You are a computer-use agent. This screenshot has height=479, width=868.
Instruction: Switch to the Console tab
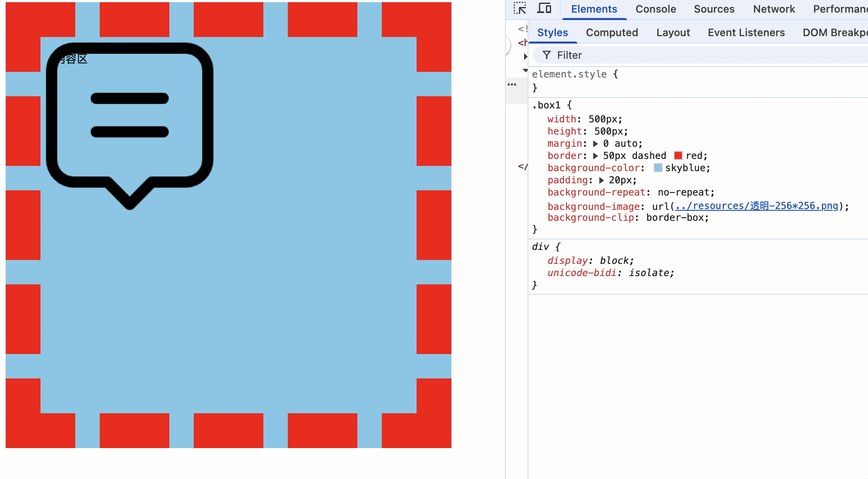tap(656, 9)
